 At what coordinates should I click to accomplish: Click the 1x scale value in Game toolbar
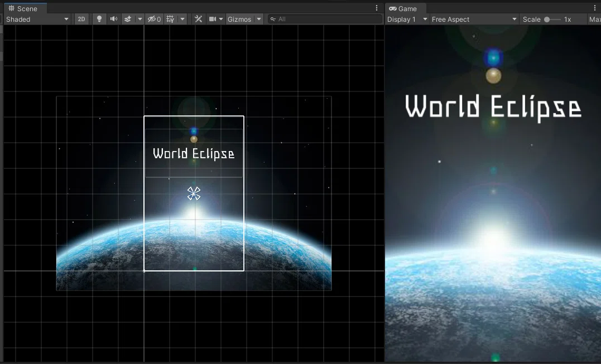[568, 19]
